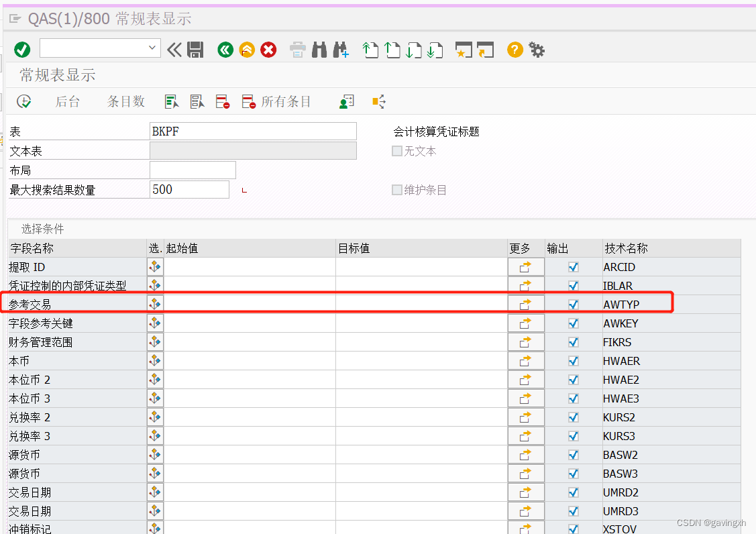Uncheck the 输出 checkbox for AWTYP
This screenshot has height=534, width=756.
click(x=572, y=303)
